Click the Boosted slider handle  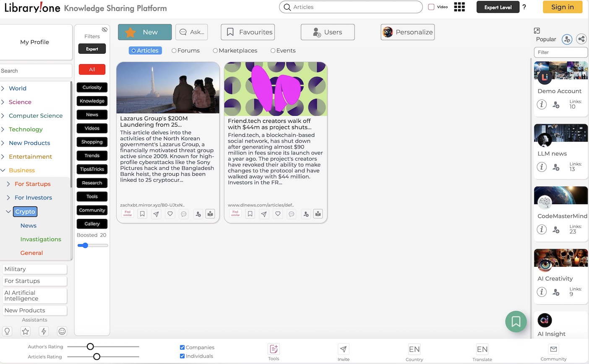tap(85, 245)
